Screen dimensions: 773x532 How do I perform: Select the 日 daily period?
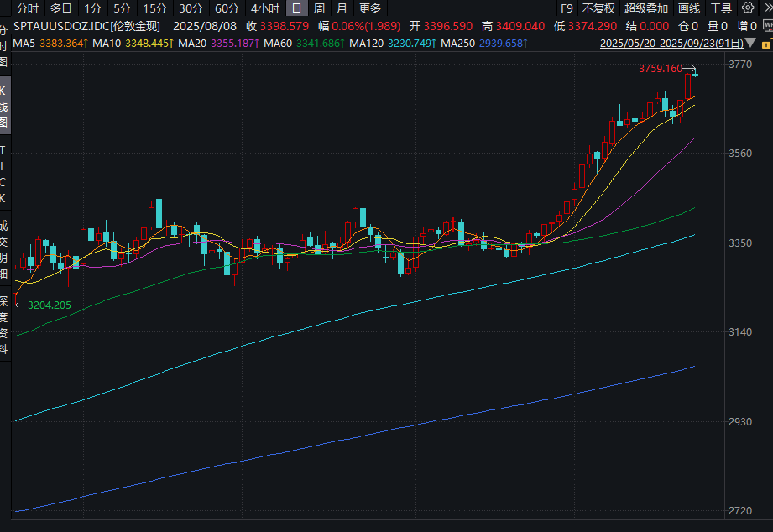[296, 8]
